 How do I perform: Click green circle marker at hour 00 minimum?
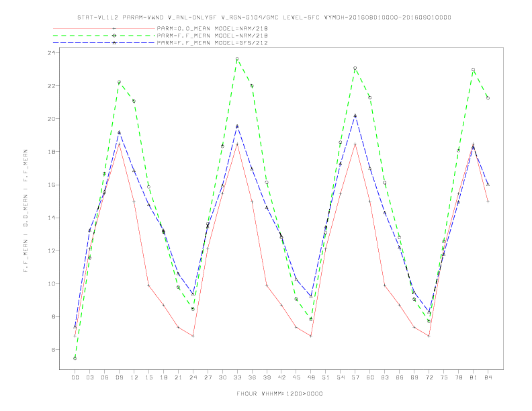pyautogui.click(x=75, y=359)
